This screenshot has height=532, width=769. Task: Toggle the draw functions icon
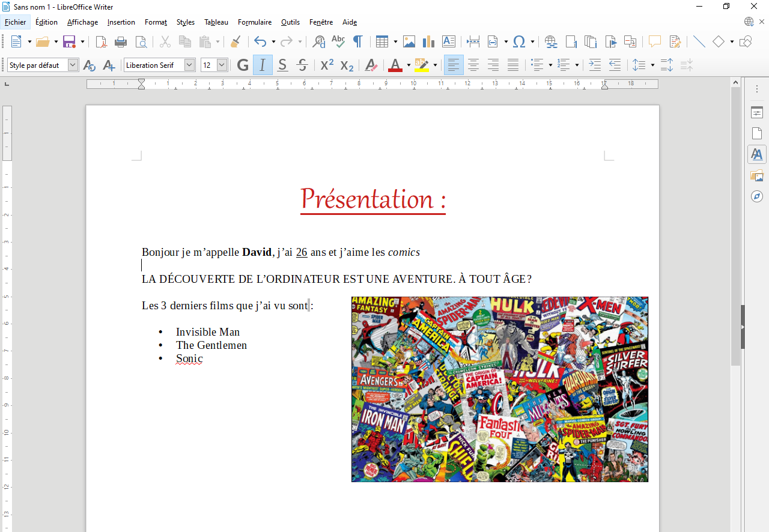point(746,41)
